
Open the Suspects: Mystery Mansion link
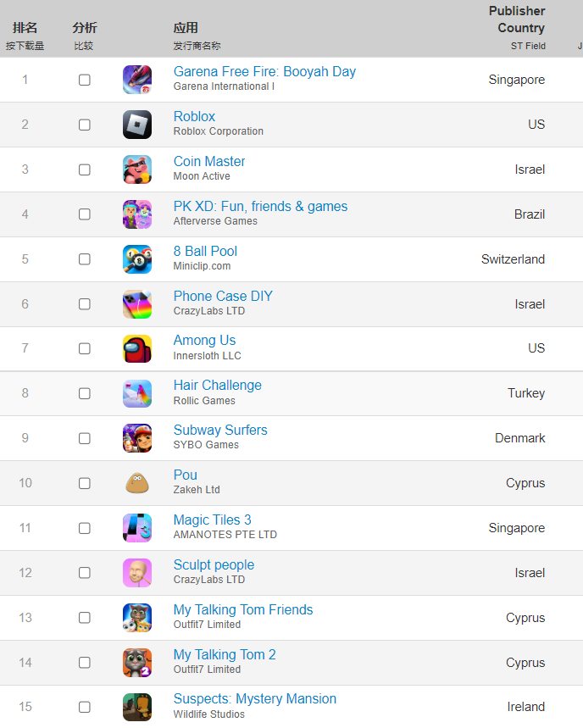(x=254, y=699)
